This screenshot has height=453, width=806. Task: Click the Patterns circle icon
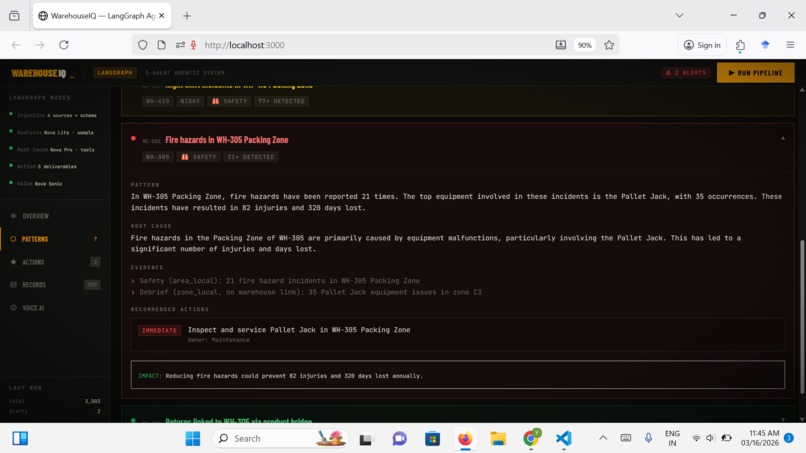point(13,239)
